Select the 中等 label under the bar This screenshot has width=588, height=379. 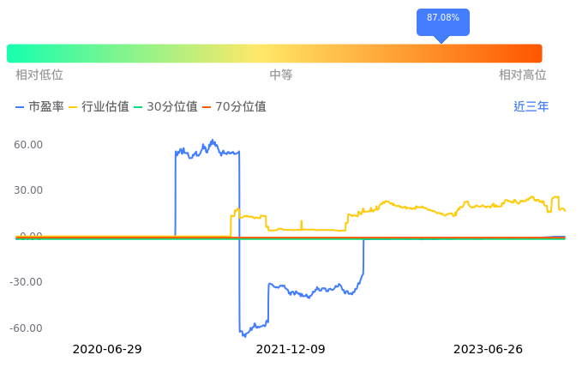[x=281, y=75]
